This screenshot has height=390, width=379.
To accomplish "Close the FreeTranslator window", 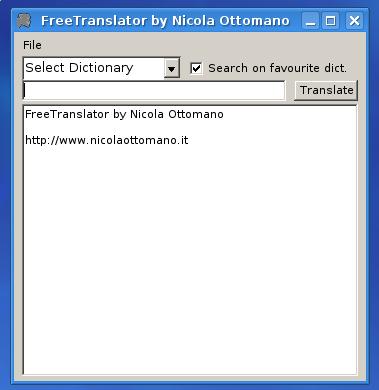I will click(x=354, y=21).
